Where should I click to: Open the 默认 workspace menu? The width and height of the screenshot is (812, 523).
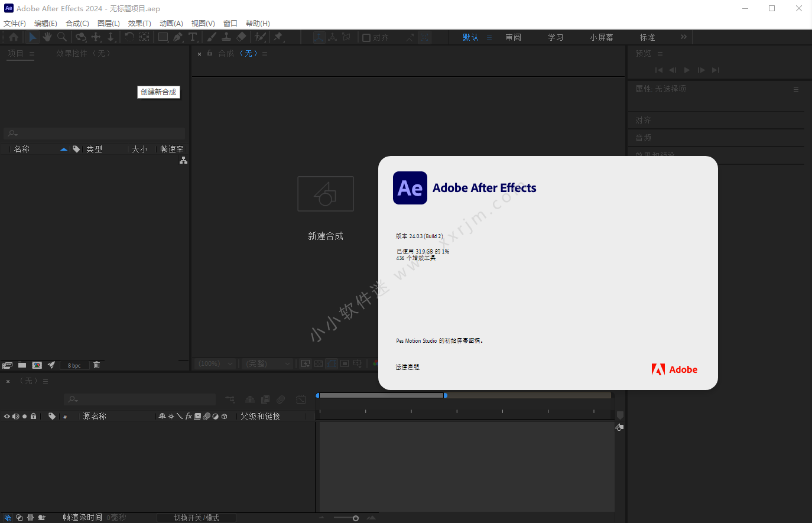(x=489, y=37)
